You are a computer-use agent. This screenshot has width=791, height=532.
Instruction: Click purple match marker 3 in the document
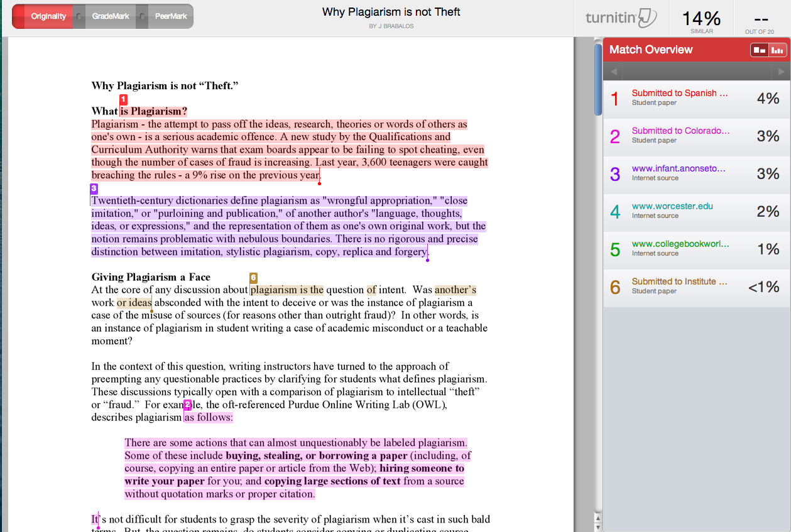[94, 188]
